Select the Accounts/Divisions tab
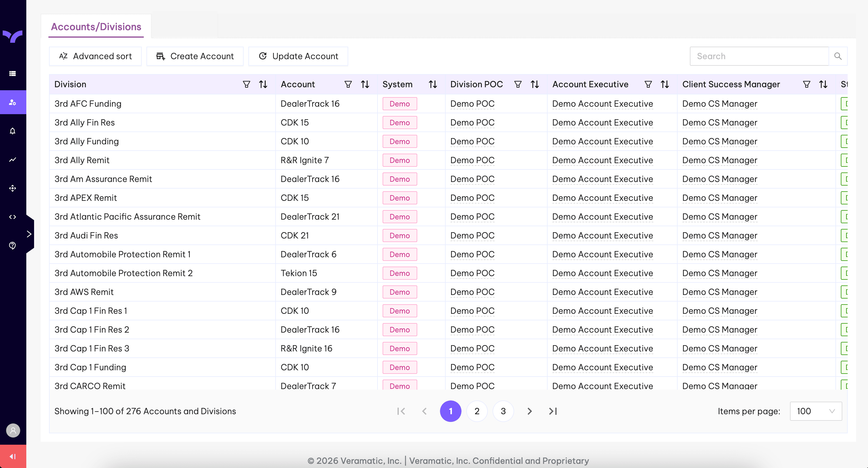Viewport: 868px width, 468px height. [x=96, y=27]
